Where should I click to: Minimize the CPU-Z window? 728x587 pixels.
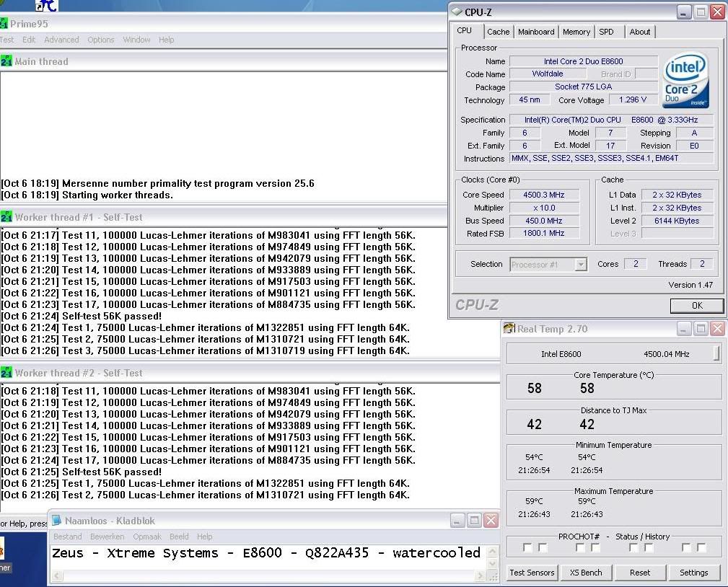coord(683,12)
